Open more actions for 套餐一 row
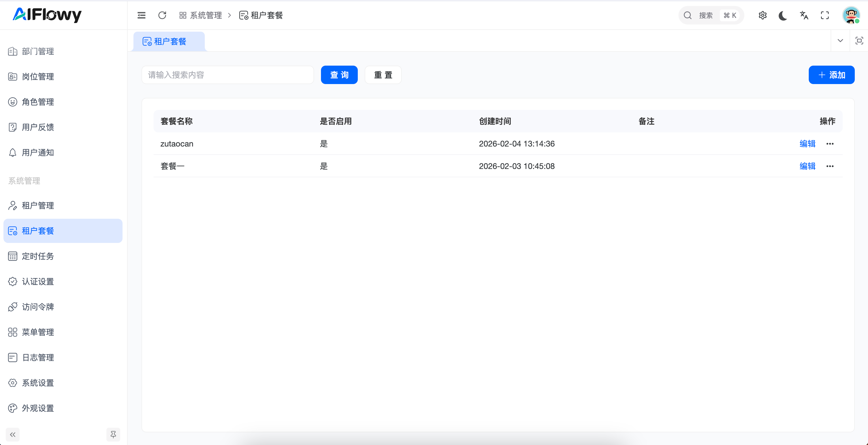This screenshot has height=445, width=868. click(x=829, y=166)
